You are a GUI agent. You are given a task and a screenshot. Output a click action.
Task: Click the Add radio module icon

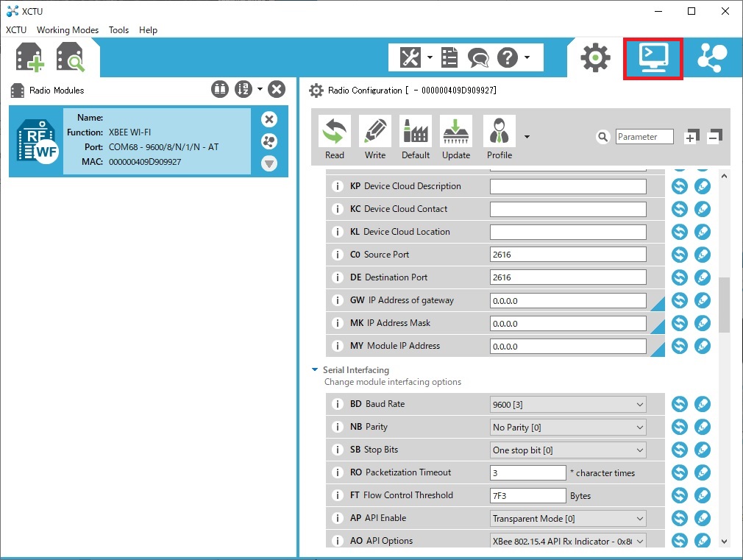tap(30, 57)
